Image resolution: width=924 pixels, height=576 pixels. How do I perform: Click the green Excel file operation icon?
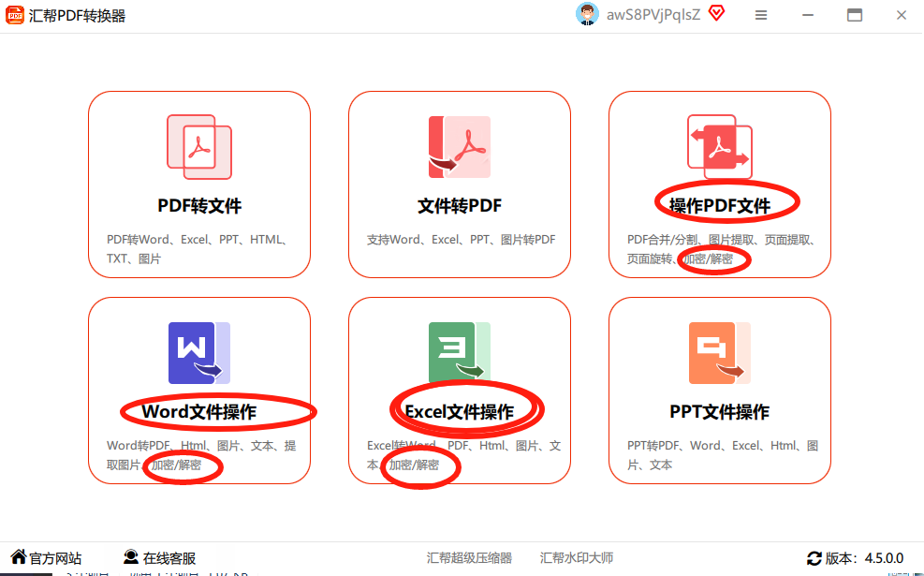(460, 352)
